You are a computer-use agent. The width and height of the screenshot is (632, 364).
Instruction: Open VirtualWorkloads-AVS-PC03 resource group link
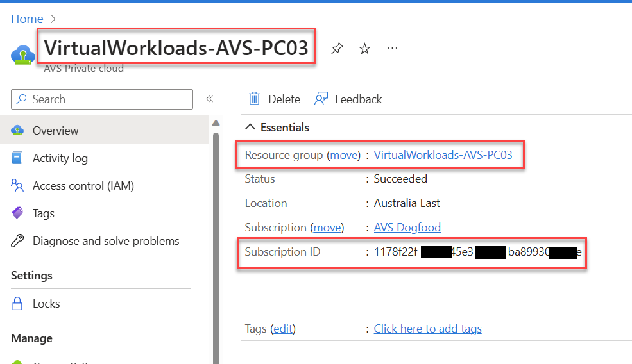[x=443, y=155]
